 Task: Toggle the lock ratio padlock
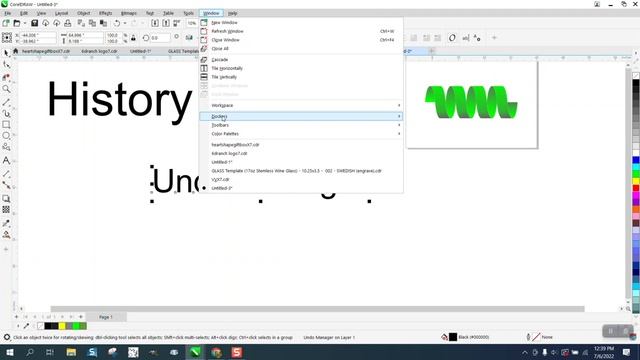[133, 38]
